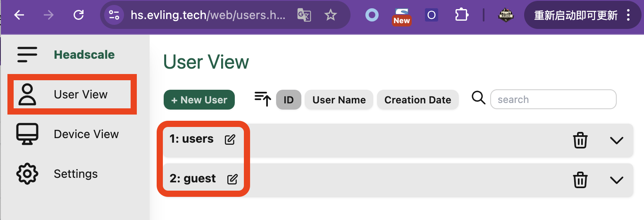This screenshot has height=220, width=644.
Task: Open the dark blue O extension
Action: 431,15
